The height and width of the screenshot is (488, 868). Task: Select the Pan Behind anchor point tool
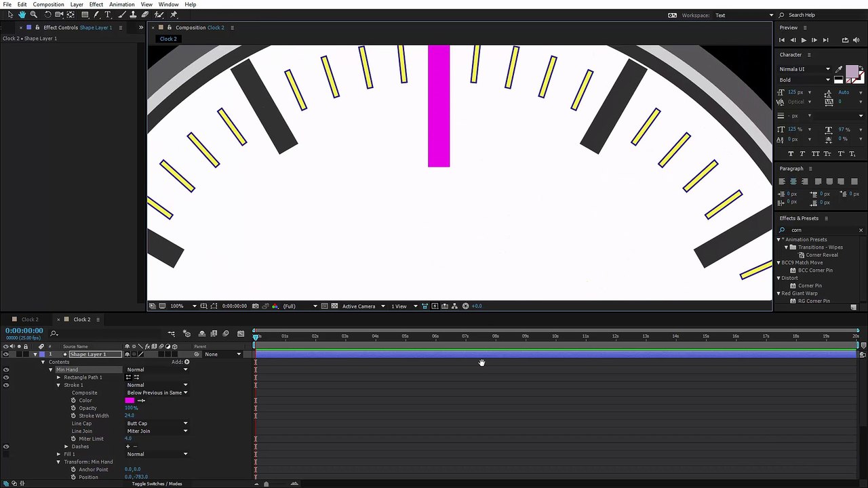(x=70, y=14)
